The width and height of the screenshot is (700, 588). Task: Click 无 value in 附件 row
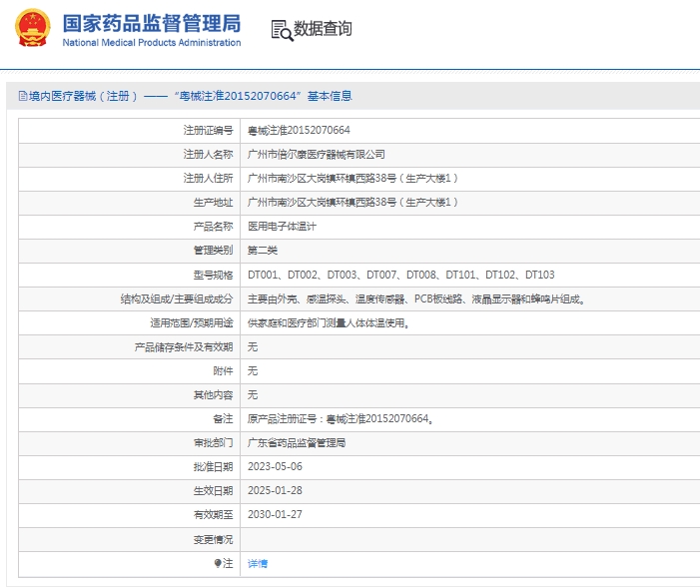tap(253, 371)
